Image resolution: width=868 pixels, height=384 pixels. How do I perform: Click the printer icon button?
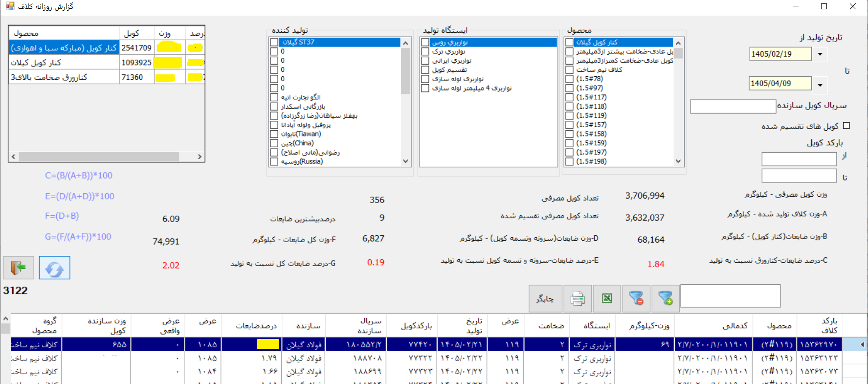tap(578, 298)
